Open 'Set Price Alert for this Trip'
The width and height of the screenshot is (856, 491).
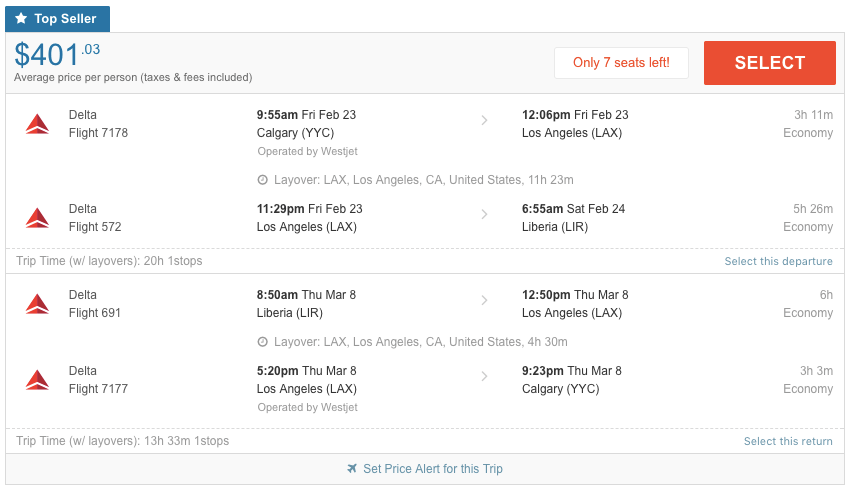coord(433,469)
